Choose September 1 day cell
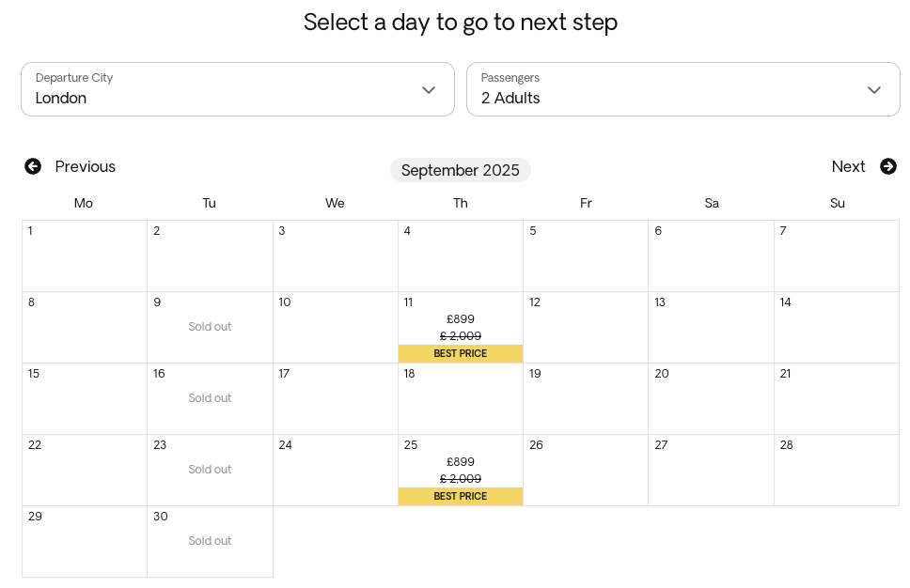Image resolution: width=910 pixels, height=588 pixels. pos(85,255)
